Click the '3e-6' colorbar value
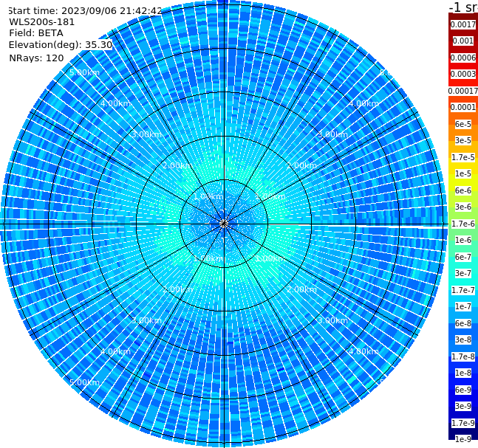The image size is (478, 448). 463,207
